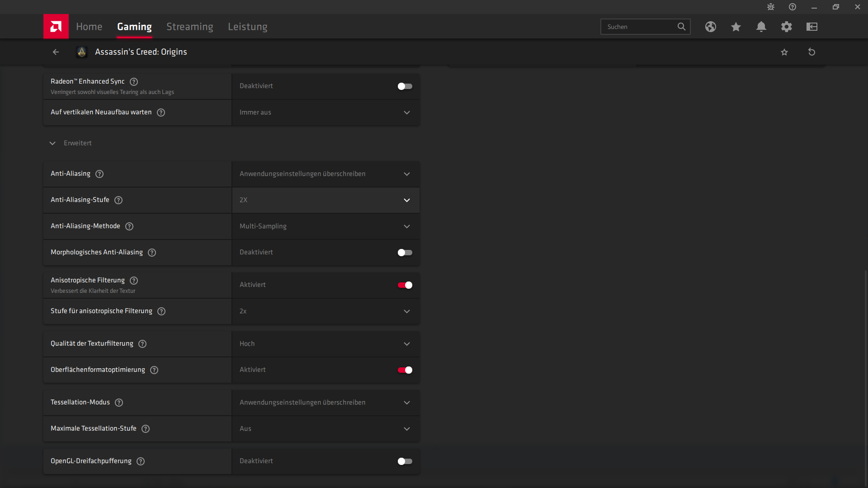Reset the game profile with the undo icon
The width and height of the screenshot is (868, 488).
point(811,52)
